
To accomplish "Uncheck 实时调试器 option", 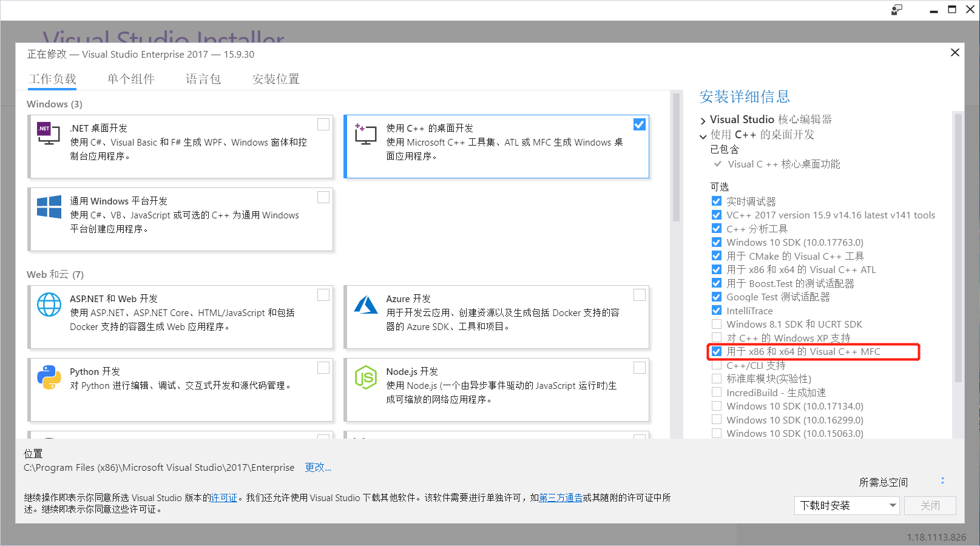I will [717, 201].
